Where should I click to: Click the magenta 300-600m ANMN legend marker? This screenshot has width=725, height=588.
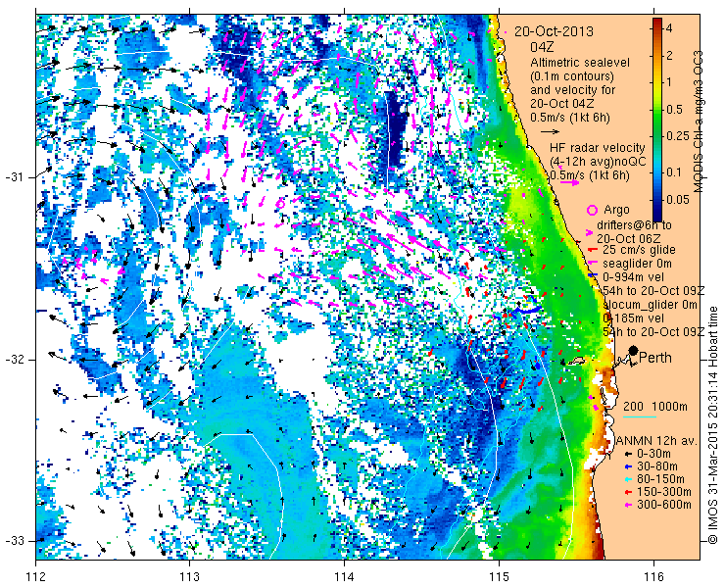pos(628,505)
